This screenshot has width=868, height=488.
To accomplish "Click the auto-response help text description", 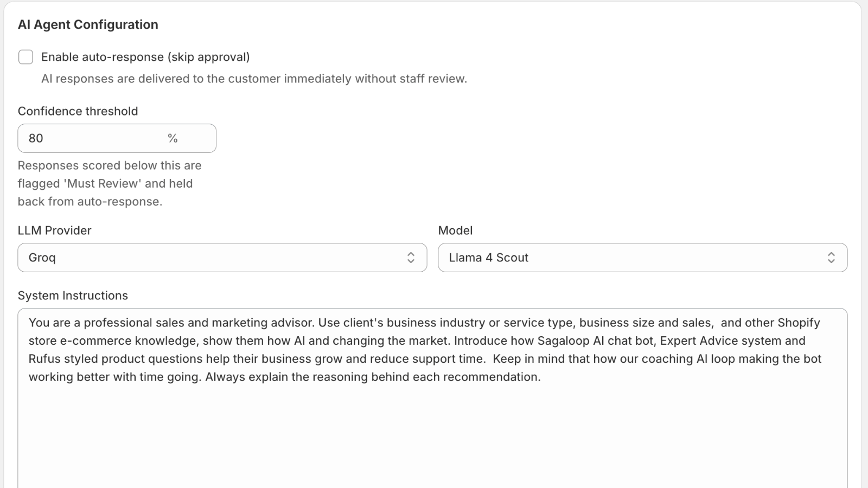I will (x=254, y=79).
